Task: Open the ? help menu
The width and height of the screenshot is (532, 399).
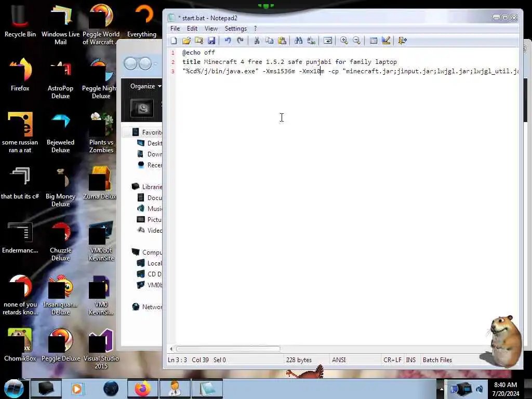Action: pyautogui.click(x=256, y=29)
